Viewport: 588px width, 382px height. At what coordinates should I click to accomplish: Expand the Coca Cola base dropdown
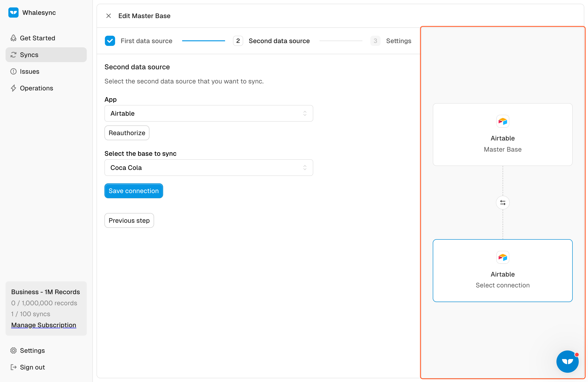208,168
